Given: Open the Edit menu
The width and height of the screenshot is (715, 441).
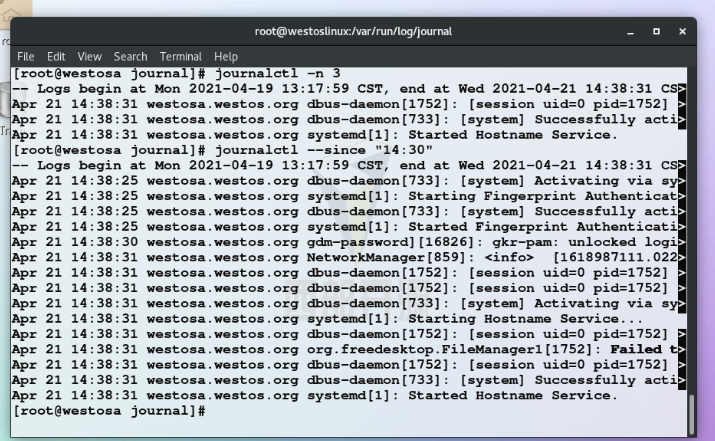Looking at the screenshot, I should tap(56, 57).
